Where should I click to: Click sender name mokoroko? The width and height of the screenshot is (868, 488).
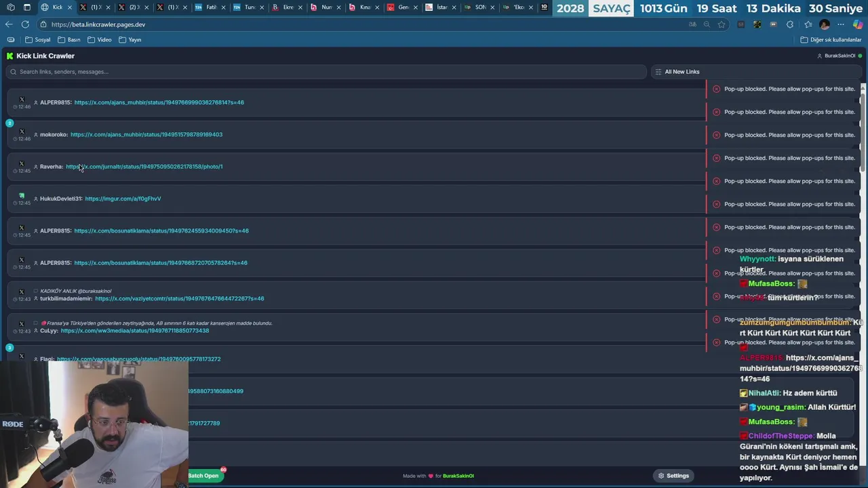[x=54, y=134]
